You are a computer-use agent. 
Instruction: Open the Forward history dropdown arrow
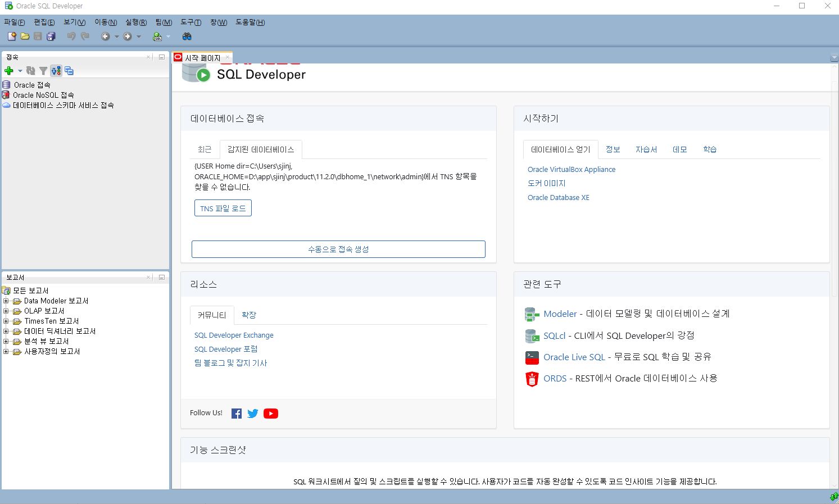coord(139,37)
